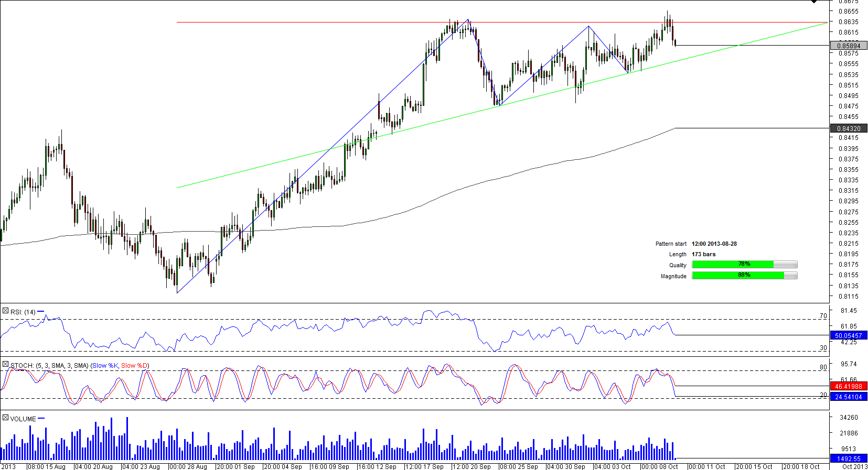
Task: Click the RSI: (14) indicator label
Action: (23, 312)
